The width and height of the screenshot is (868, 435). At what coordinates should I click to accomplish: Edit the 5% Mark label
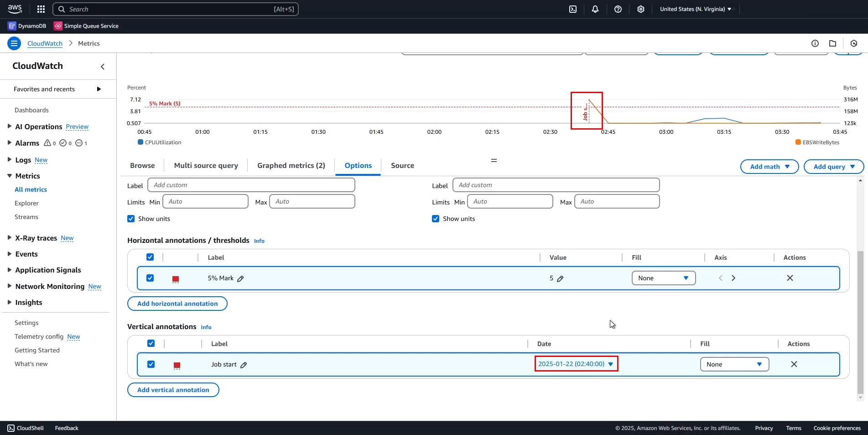tap(241, 278)
